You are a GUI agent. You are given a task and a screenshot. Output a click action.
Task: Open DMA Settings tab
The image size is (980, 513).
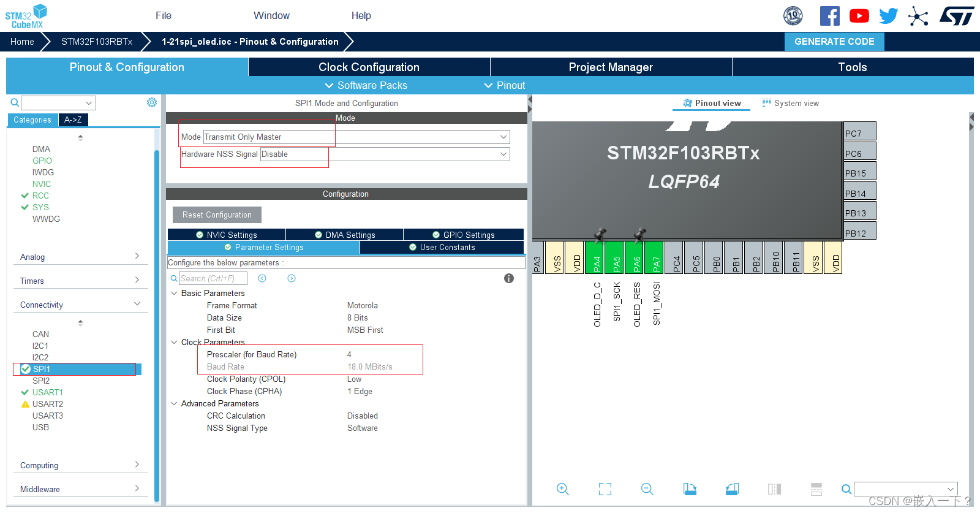pyautogui.click(x=345, y=235)
